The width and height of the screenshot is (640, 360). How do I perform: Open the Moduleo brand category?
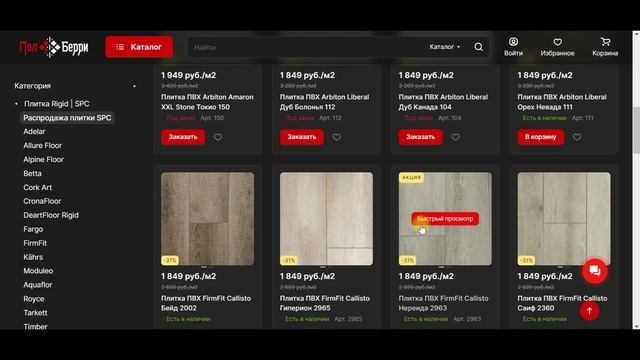pyautogui.click(x=38, y=271)
